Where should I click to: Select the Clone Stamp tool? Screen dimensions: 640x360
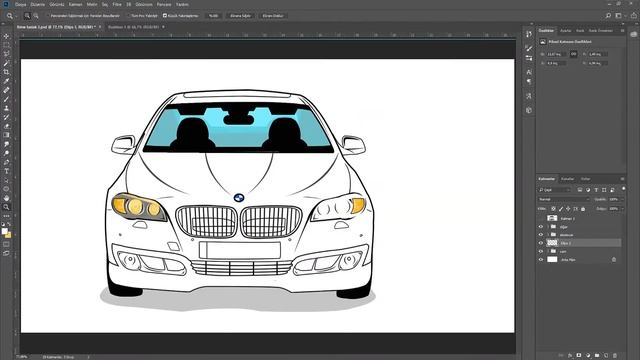pos(6,108)
